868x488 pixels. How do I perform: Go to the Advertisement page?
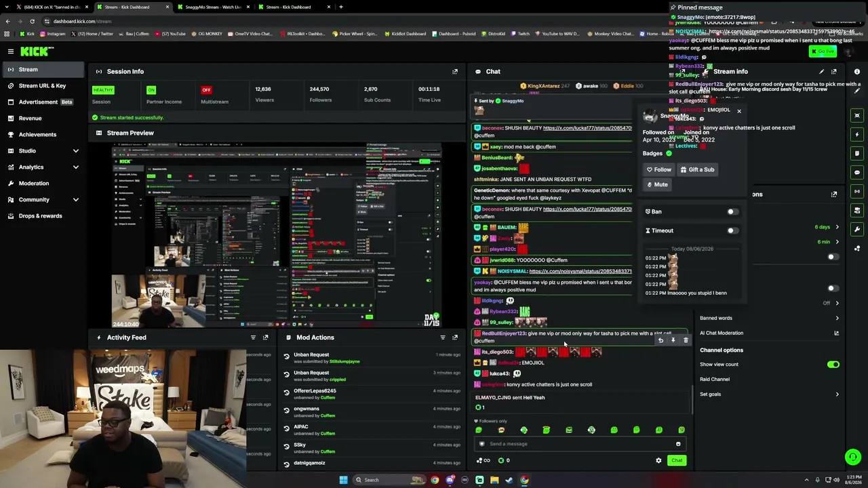click(x=43, y=102)
